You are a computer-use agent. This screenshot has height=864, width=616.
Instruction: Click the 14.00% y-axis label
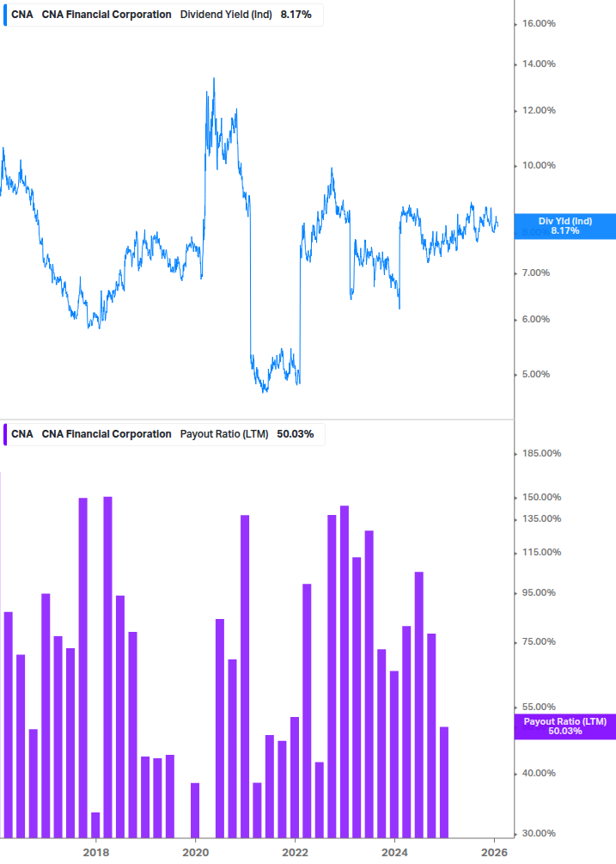(539, 64)
